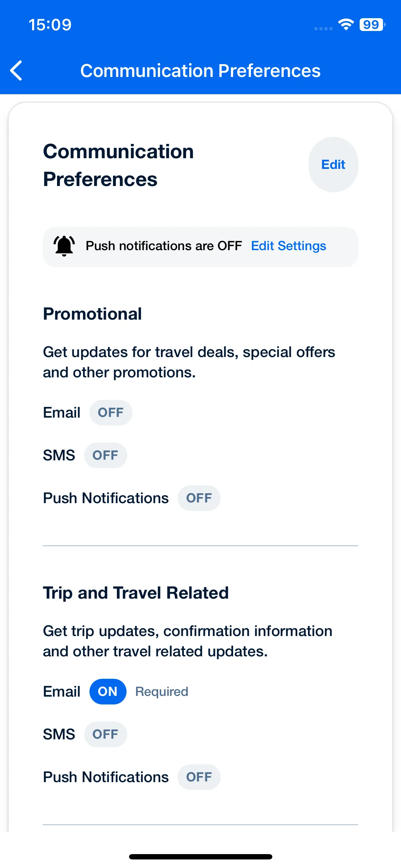This screenshot has width=401, height=868.
Task: Toggle Trip and Travel Email ON pill
Action: point(108,692)
